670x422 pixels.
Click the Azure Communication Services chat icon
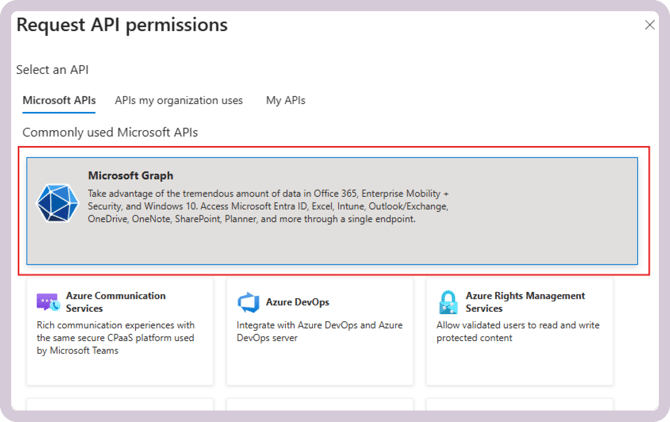click(48, 302)
